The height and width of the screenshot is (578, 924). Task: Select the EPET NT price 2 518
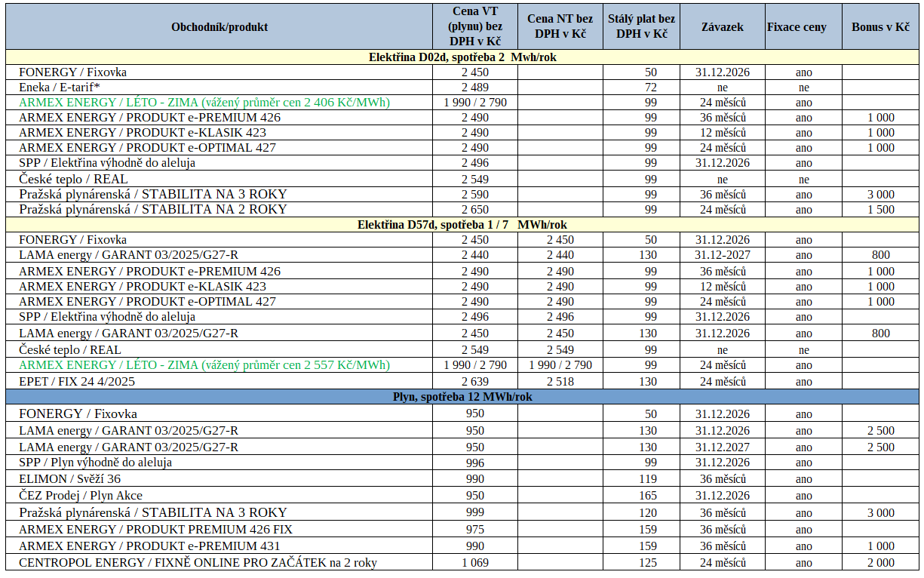pos(560,382)
